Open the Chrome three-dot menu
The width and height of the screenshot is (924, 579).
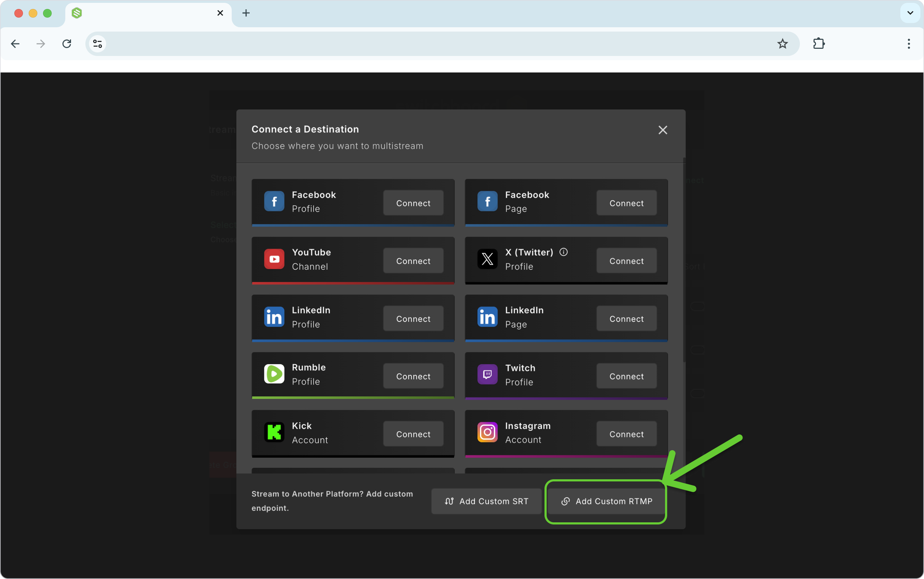908,44
